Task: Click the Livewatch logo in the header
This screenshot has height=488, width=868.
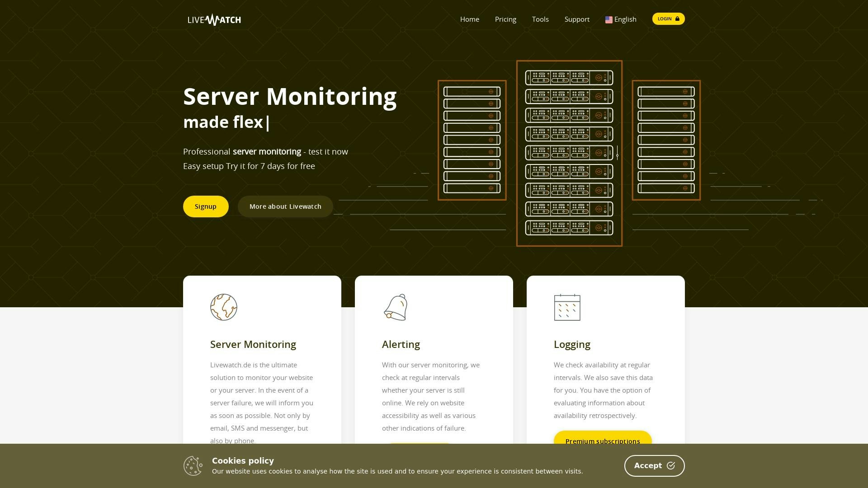Action: 214,19
